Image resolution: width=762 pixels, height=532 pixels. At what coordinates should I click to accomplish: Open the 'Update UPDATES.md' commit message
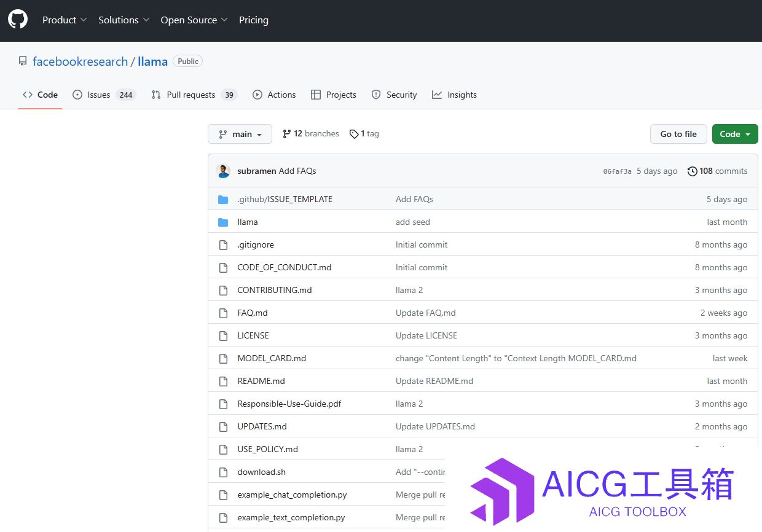(435, 427)
